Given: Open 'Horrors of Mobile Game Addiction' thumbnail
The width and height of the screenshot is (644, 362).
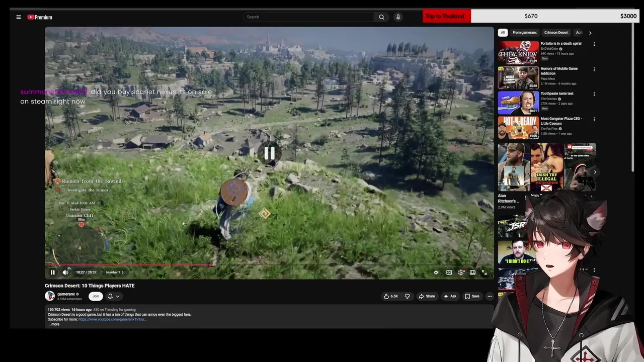Looking at the screenshot, I should [518, 77].
